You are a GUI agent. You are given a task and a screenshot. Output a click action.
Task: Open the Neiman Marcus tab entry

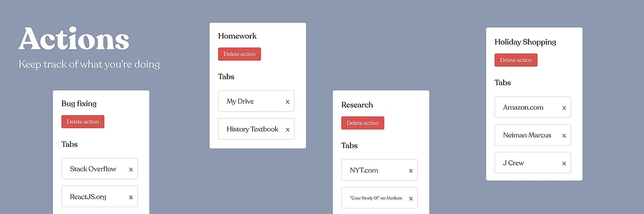point(533,135)
